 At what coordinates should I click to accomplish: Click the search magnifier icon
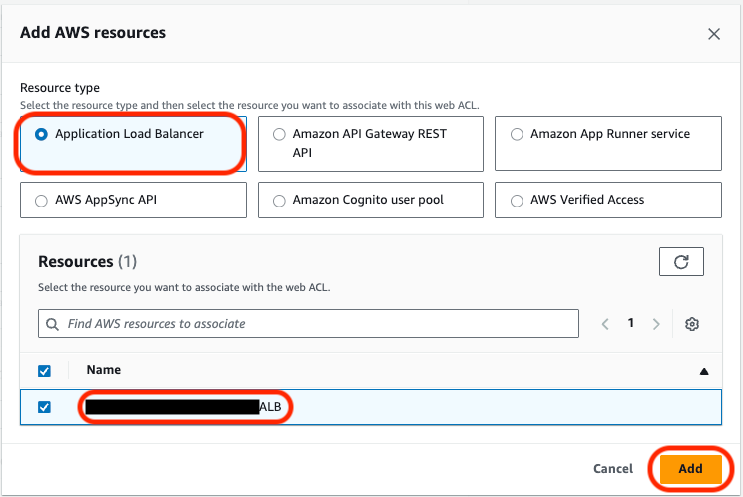(53, 324)
